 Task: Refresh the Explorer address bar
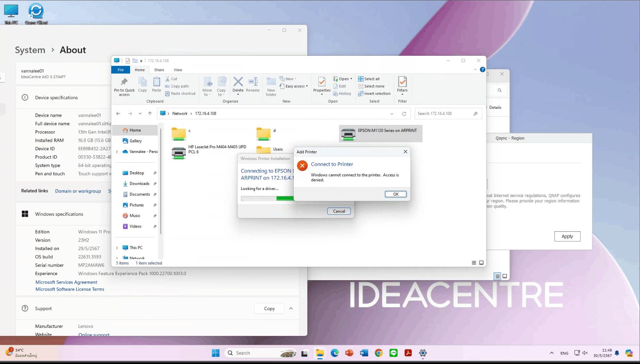tap(404, 114)
